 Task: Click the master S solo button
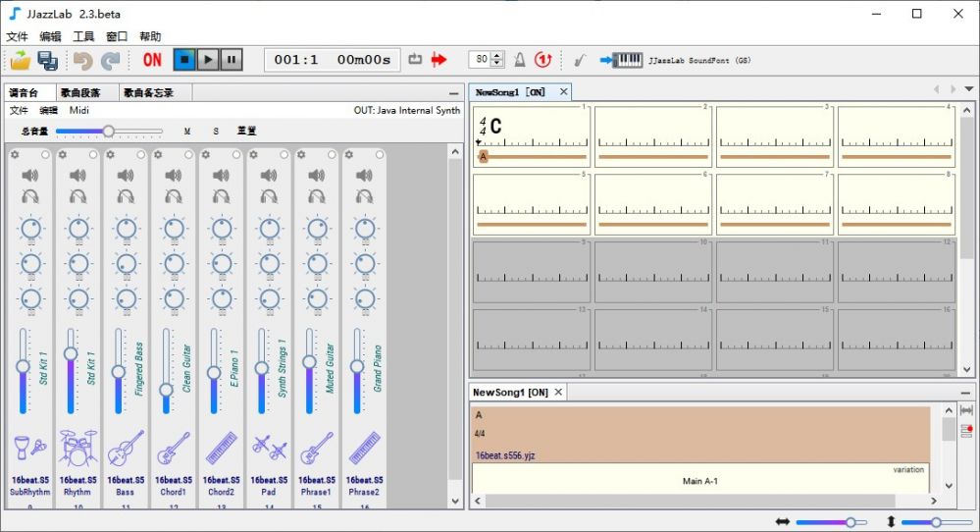point(216,132)
